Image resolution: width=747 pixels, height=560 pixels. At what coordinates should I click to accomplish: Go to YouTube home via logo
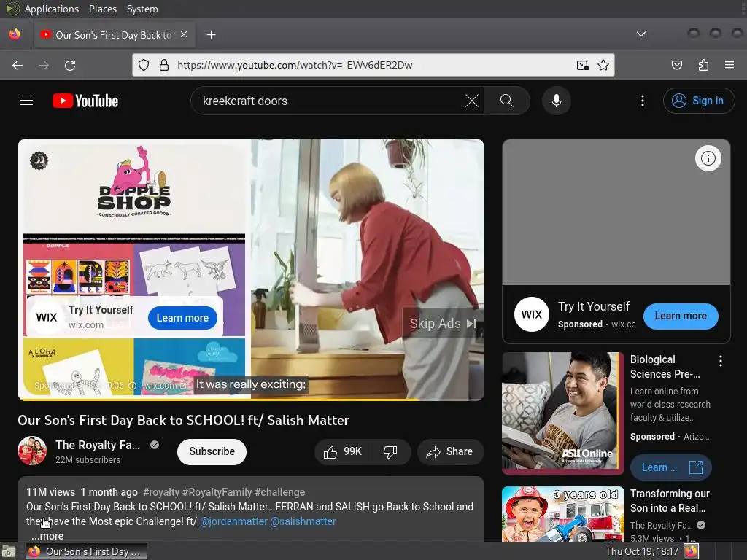(x=85, y=101)
